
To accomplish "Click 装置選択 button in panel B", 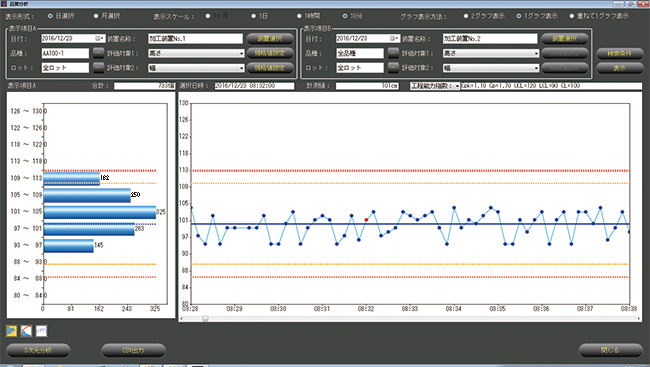I will point(565,39).
